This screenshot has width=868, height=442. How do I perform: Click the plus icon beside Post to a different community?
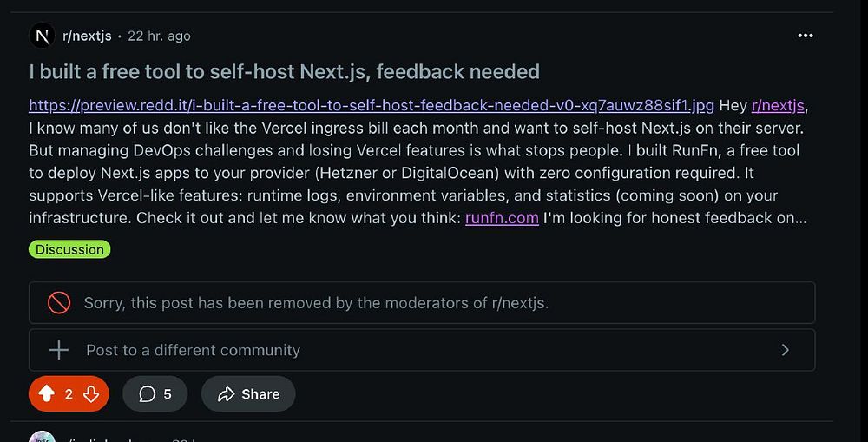pos(59,350)
